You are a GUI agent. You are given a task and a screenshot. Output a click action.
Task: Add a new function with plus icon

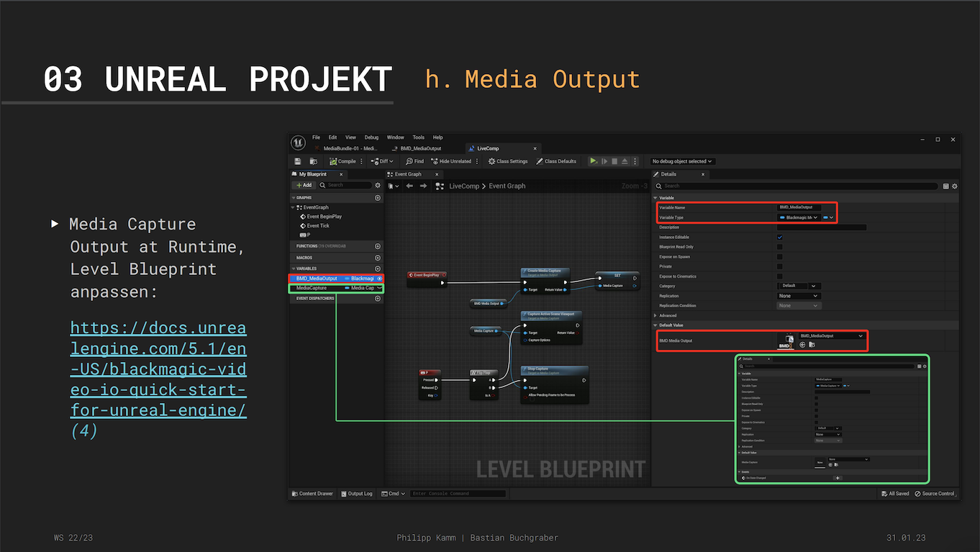[x=378, y=246]
